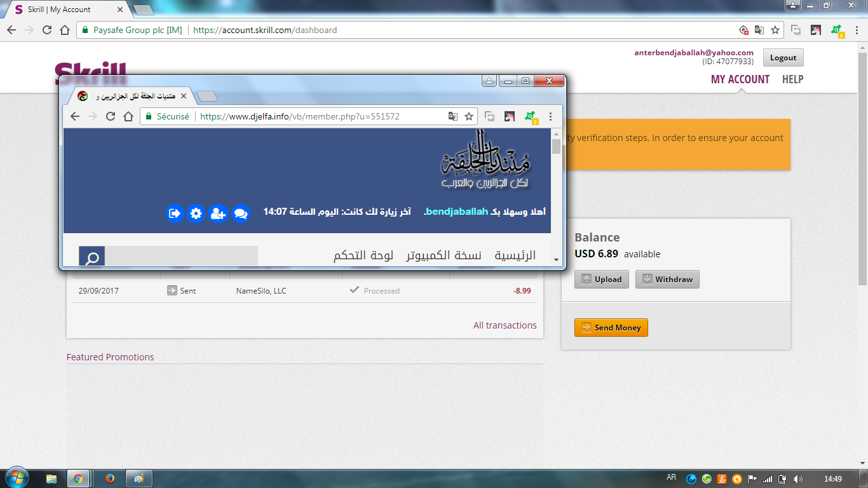Close the djelfa forum tab
This screenshot has width=868, height=488.
[x=184, y=96]
